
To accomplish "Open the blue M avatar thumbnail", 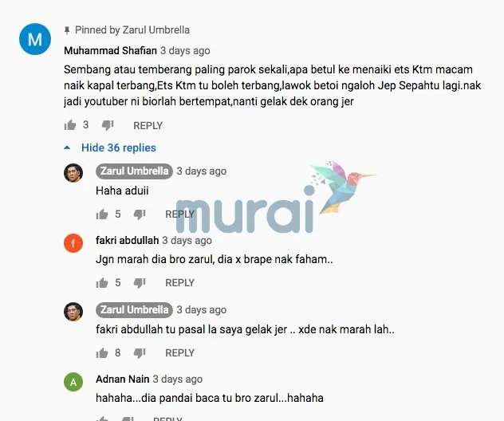I will click(x=35, y=39).
